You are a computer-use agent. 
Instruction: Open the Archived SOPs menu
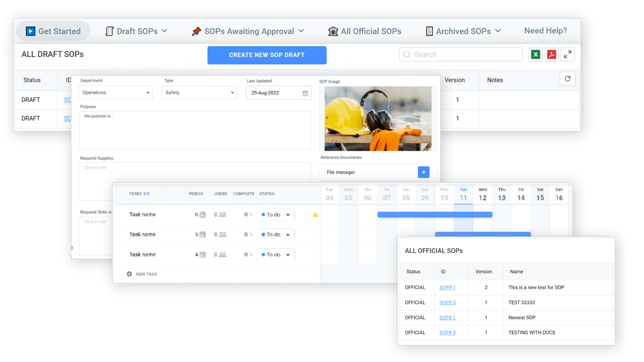(x=463, y=31)
